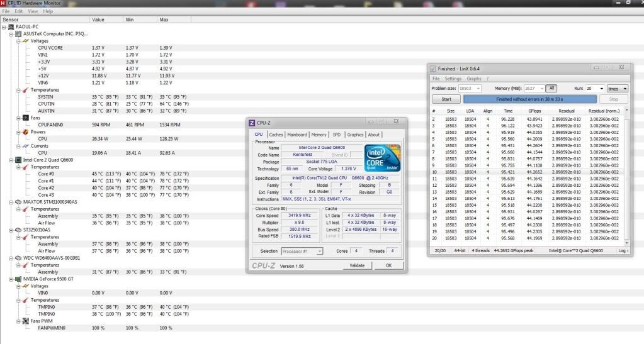Collapse the ASUSTeK Computer node
644x344 pixels.
pos(11,34)
